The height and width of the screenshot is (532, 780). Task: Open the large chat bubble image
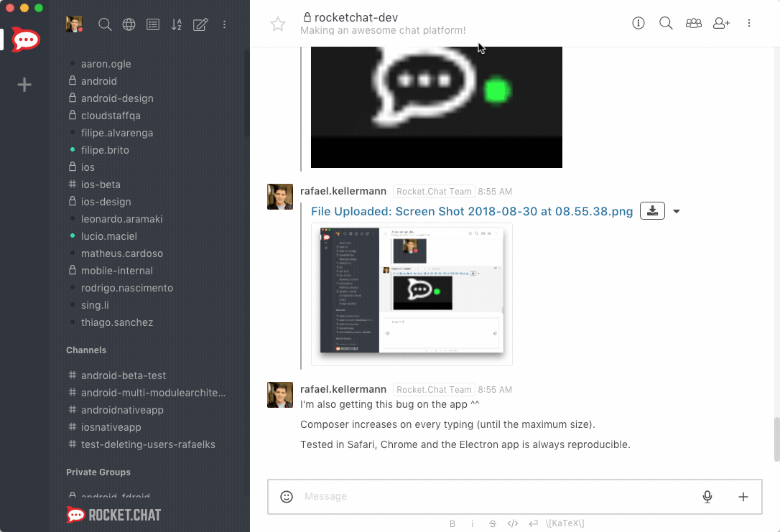(x=436, y=108)
